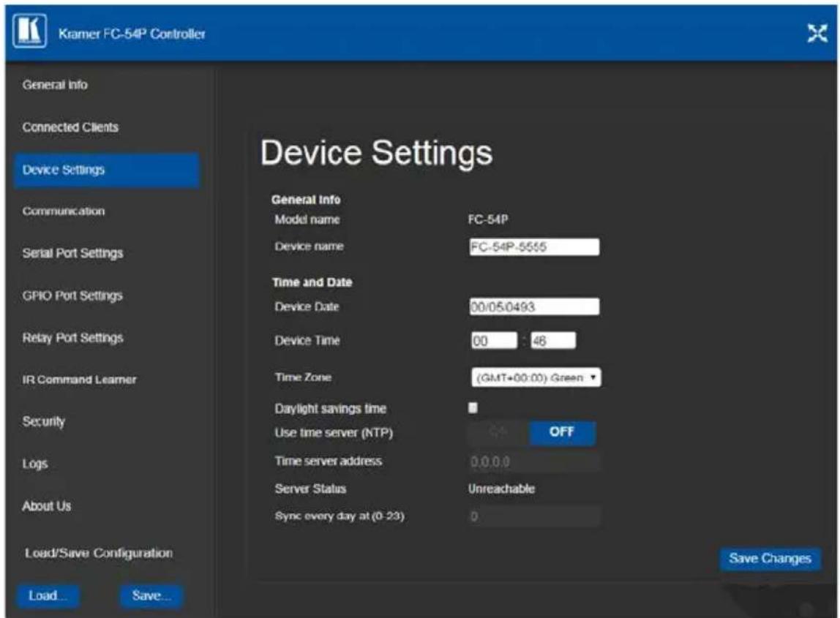Viewport: 840px width, 618px height.
Task: Click the Time and Date section label
Action: click(x=312, y=282)
